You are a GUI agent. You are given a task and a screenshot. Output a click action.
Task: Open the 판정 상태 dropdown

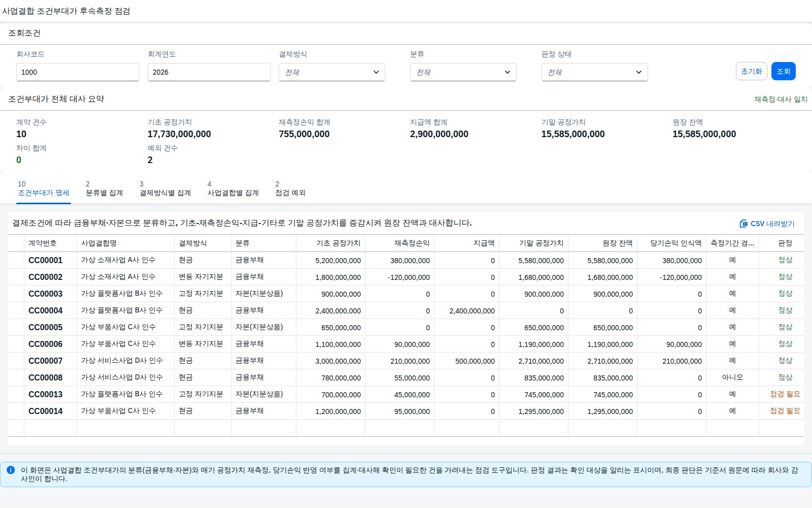click(595, 72)
